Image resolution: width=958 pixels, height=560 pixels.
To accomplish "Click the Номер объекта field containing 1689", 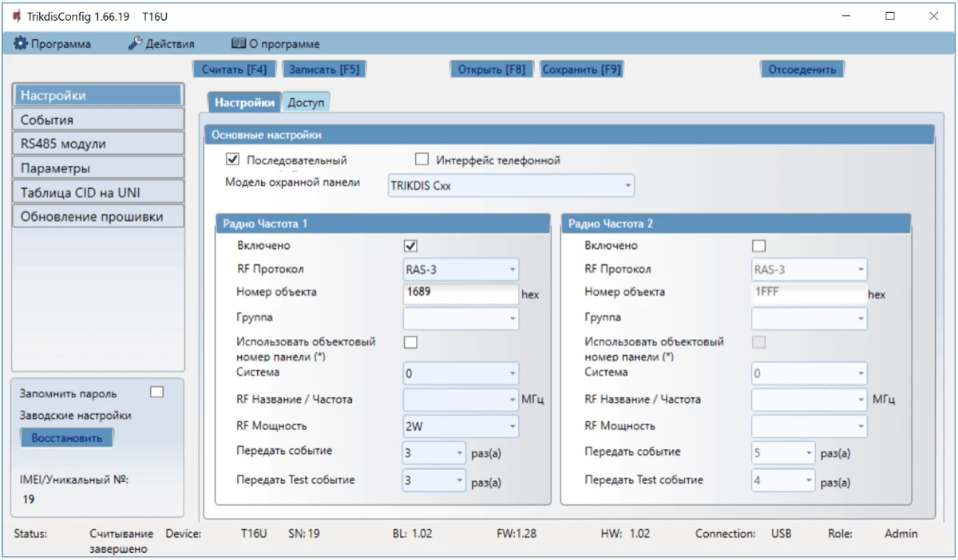I will [461, 293].
